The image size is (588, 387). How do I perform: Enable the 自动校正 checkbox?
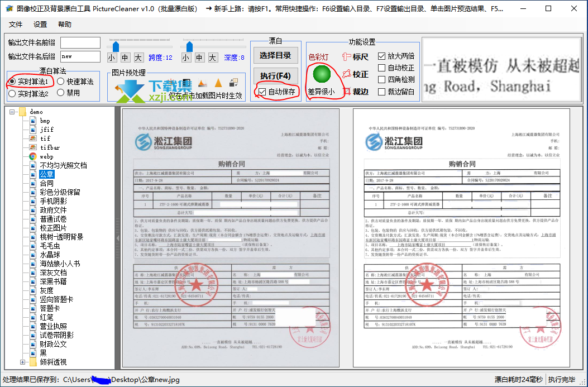pyautogui.click(x=382, y=68)
